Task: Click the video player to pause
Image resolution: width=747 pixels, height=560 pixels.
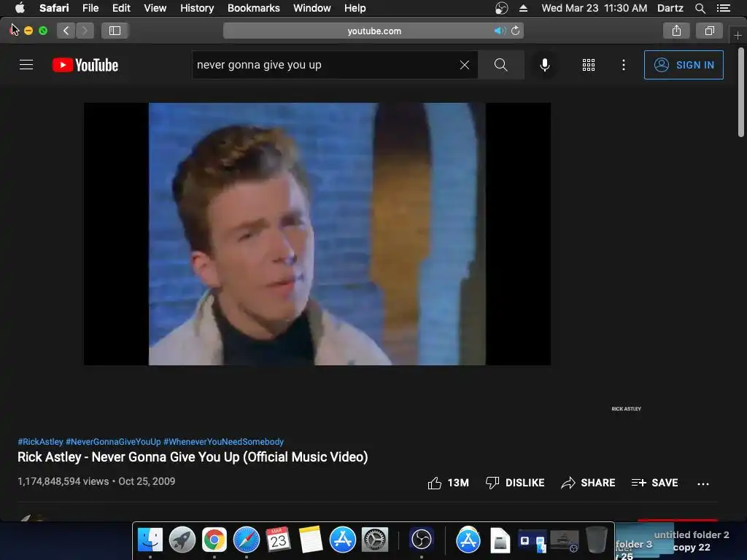Action: 317,234
